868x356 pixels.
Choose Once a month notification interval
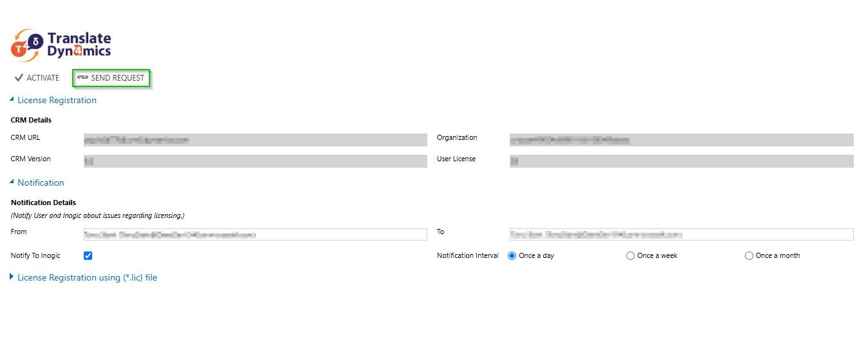[749, 255]
